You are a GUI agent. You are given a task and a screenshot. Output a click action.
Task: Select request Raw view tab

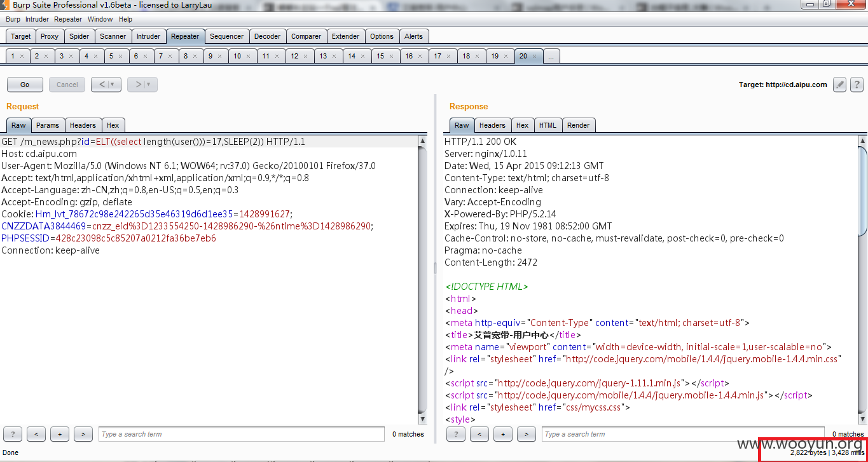click(x=18, y=125)
